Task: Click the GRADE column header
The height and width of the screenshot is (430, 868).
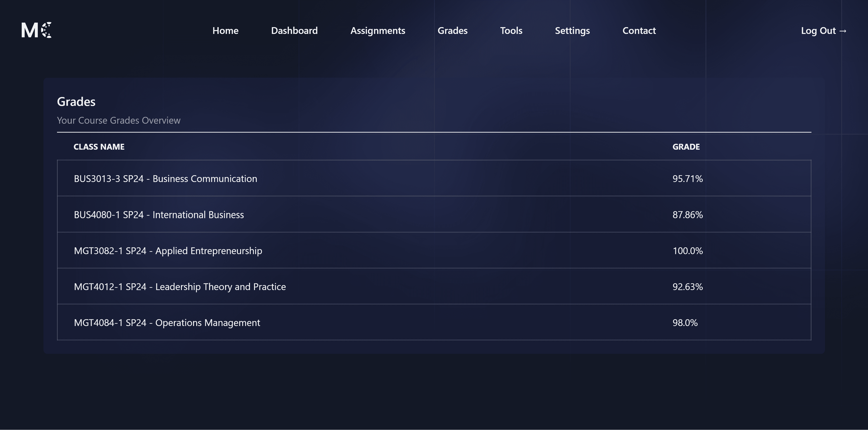Action: [x=686, y=147]
